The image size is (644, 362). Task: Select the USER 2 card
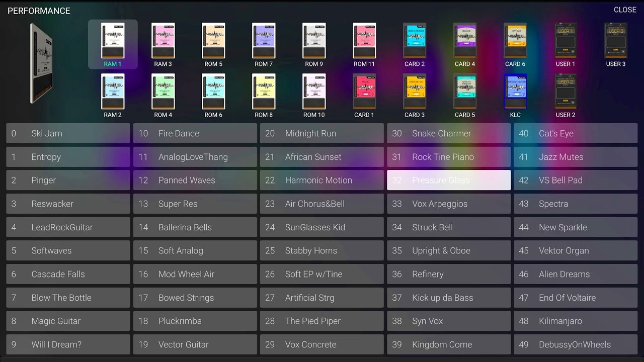coord(566,92)
